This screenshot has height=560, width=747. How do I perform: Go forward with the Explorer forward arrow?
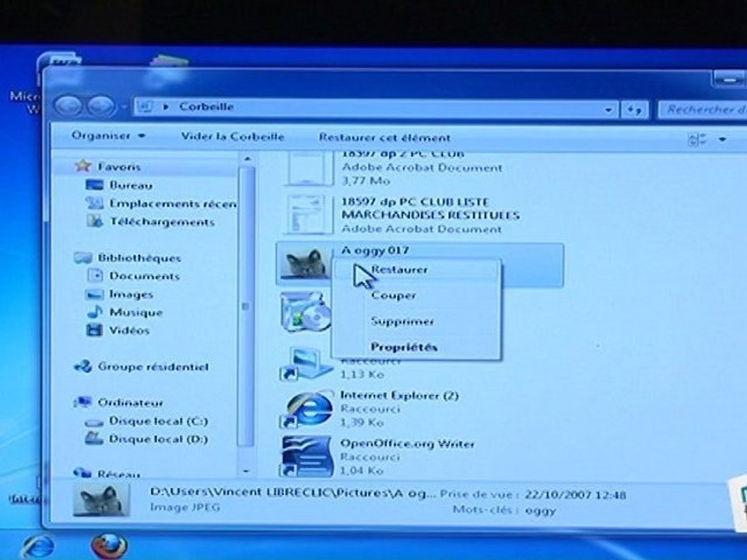tap(101, 107)
